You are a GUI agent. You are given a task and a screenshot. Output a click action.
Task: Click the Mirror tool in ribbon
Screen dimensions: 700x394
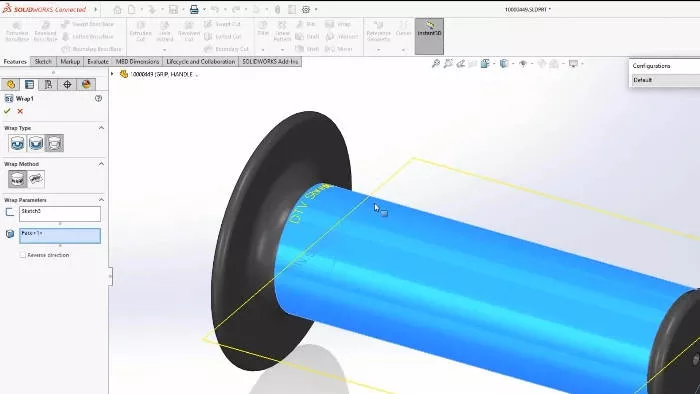(x=339, y=49)
